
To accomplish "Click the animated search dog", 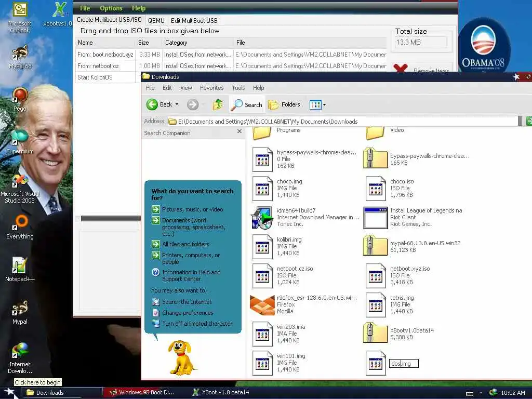I will coord(181,357).
